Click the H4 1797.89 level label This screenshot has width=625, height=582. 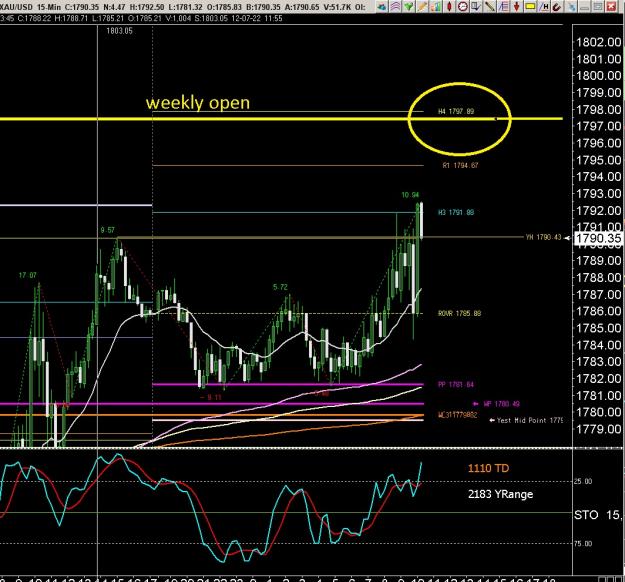click(x=456, y=111)
